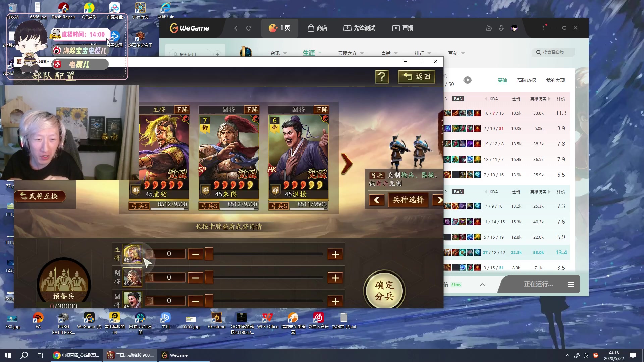Click first vice general troop slider handle
This screenshot has height=362, width=644.
pyautogui.click(x=209, y=278)
